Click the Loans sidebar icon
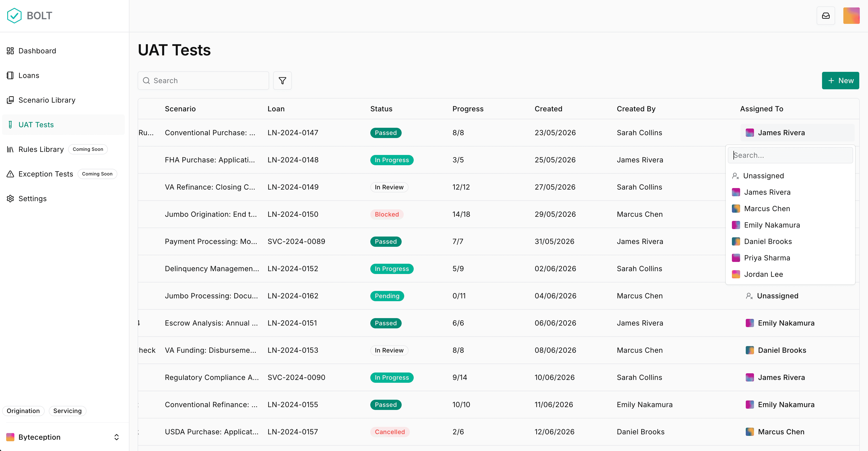Image resolution: width=868 pixels, height=451 pixels. click(11, 75)
